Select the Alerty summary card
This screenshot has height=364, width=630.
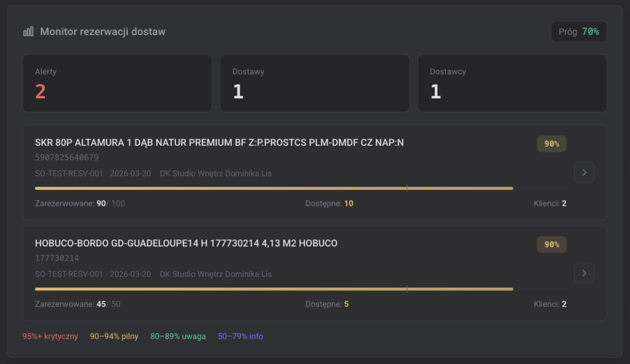[117, 84]
